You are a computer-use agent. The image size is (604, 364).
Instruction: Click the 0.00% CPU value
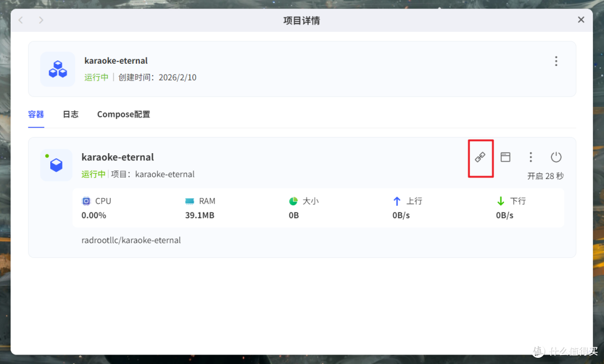93,215
